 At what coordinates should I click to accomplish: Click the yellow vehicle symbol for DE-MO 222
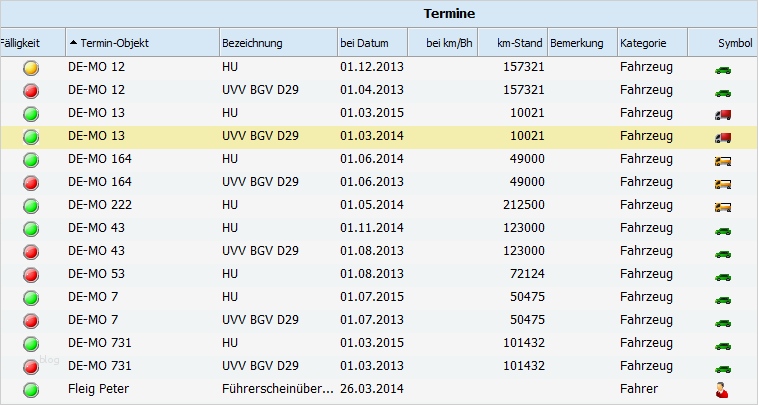(723, 206)
